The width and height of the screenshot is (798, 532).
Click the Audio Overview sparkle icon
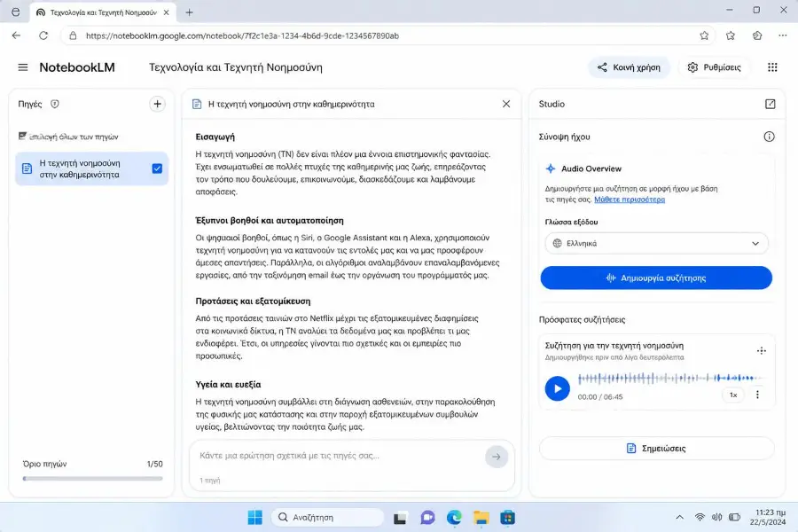pos(550,168)
